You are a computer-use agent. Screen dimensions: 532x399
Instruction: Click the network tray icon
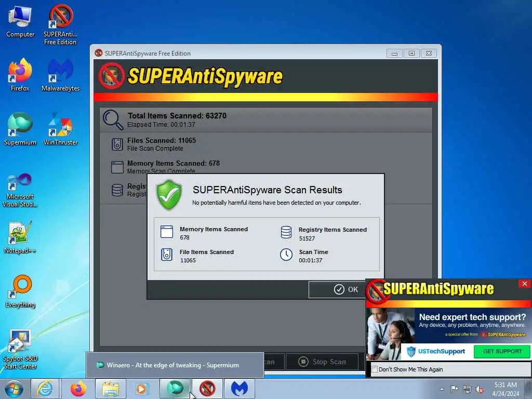[x=467, y=389]
